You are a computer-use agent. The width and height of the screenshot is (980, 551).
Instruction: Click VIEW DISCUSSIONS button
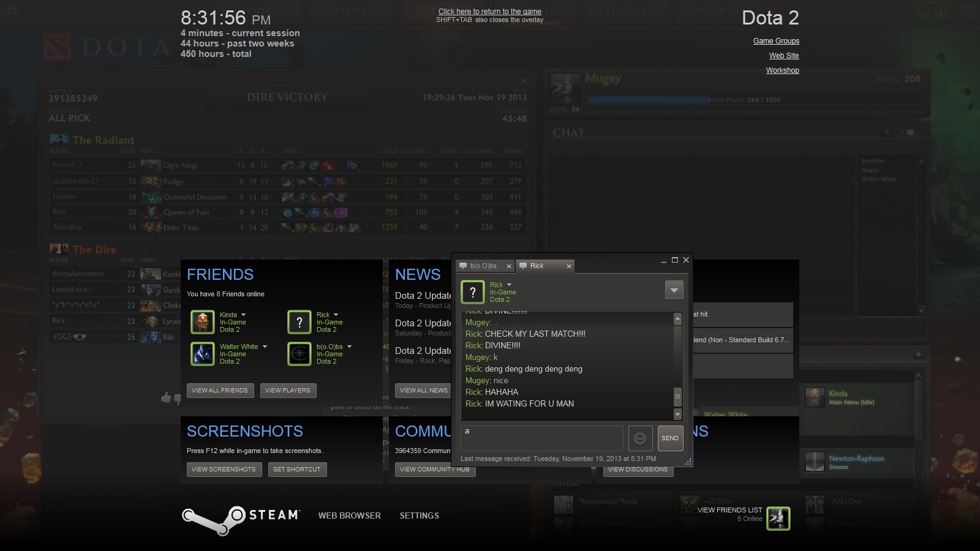tap(638, 470)
